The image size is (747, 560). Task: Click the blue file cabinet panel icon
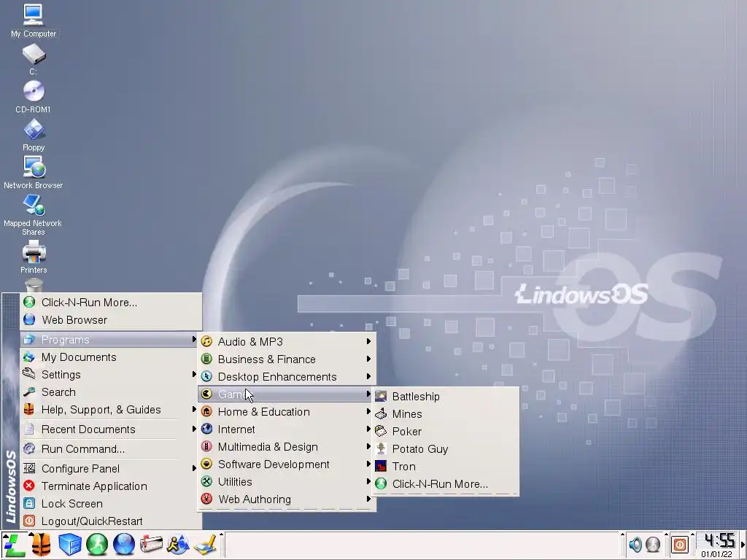(69, 545)
